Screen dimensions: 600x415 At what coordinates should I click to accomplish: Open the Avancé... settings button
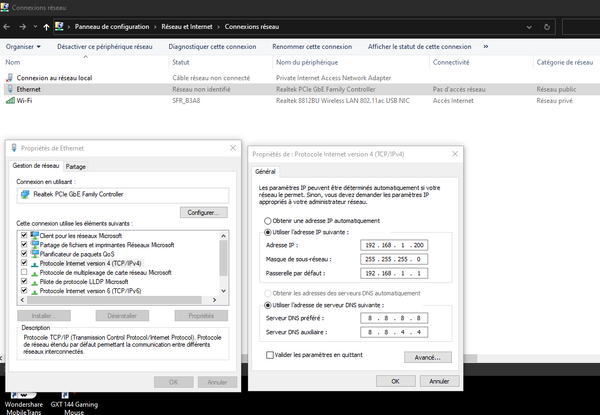[428, 358]
